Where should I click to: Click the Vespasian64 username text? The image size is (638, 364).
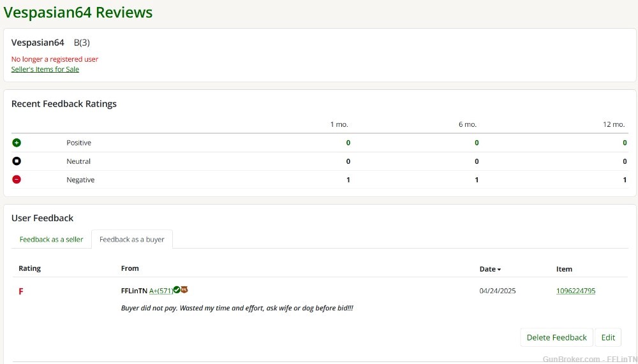38,42
